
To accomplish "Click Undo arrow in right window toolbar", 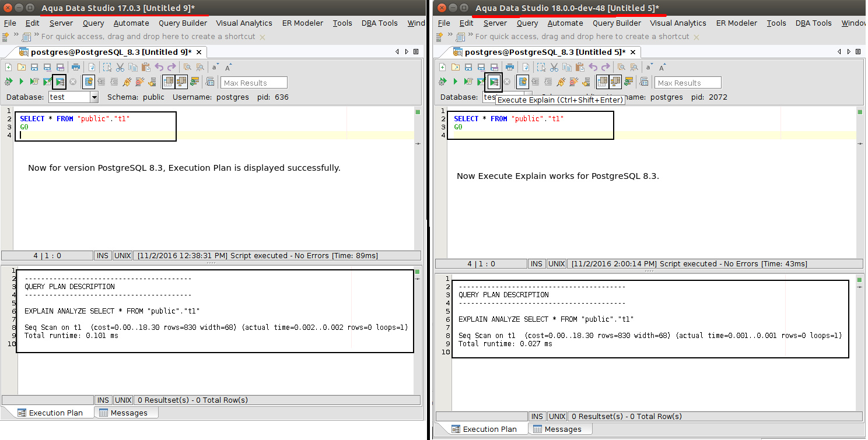I will (593, 67).
